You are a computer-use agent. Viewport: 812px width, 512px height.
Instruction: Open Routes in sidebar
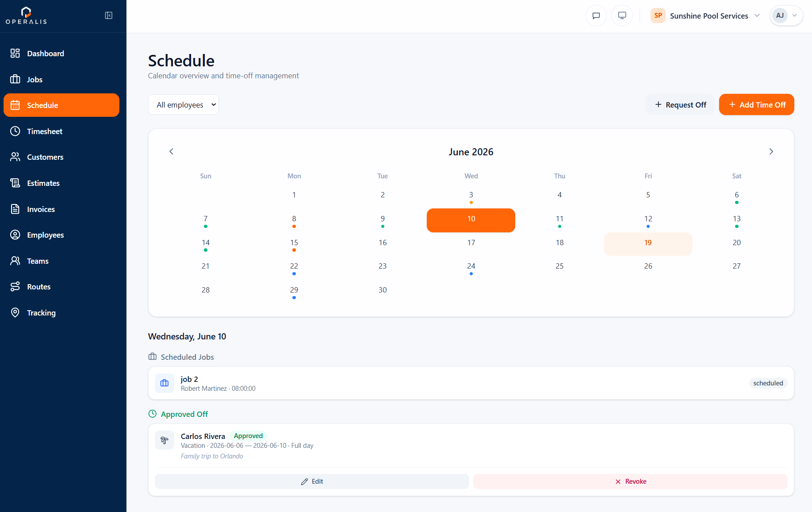click(x=61, y=287)
